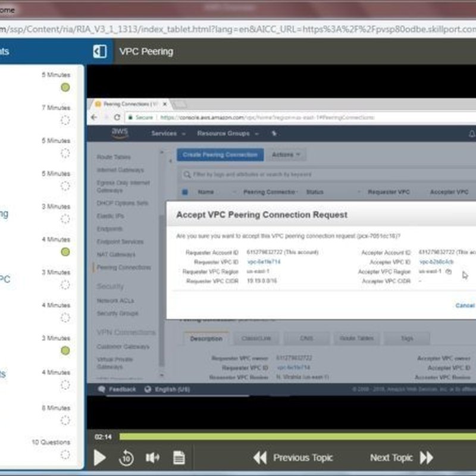Click the Requester VPC column header
Image resolution: width=476 pixels, height=476 pixels.
click(389, 192)
